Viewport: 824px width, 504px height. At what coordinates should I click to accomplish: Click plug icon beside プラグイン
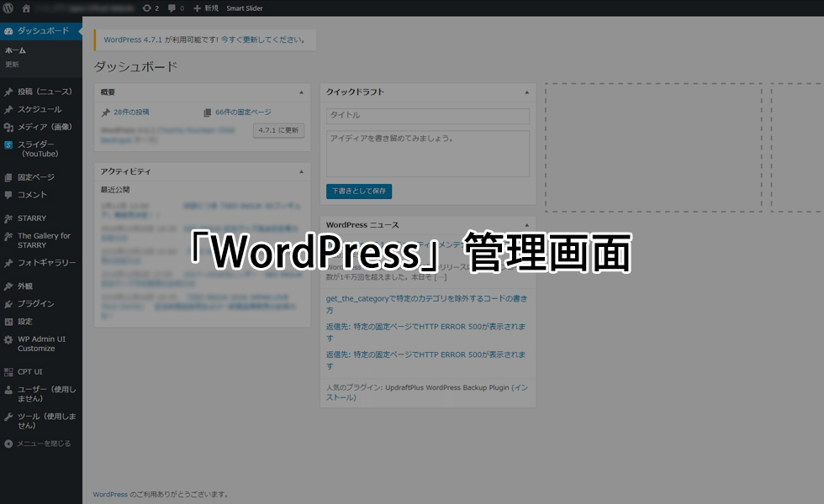tap(8, 304)
